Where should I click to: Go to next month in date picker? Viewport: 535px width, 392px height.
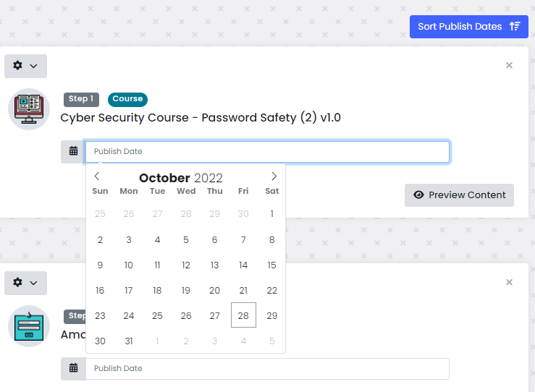point(274,176)
